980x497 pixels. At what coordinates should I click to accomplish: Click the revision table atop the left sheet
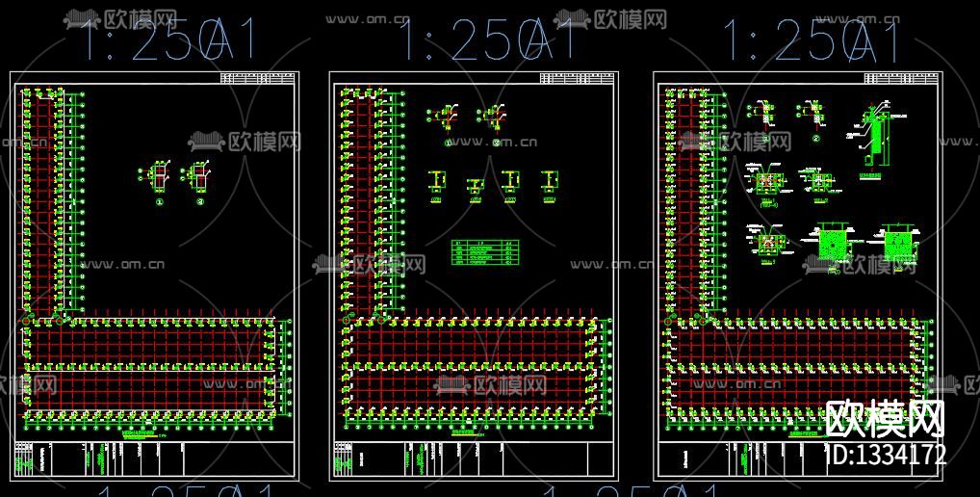[257, 79]
